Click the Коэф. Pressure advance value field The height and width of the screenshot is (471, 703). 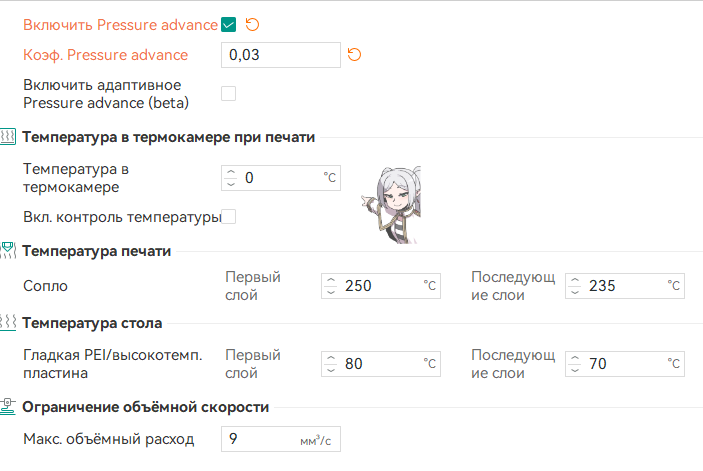(x=281, y=55)
